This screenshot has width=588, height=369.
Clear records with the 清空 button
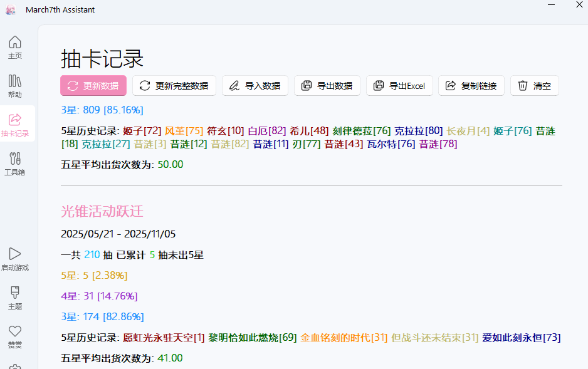(x=534, y=86)
